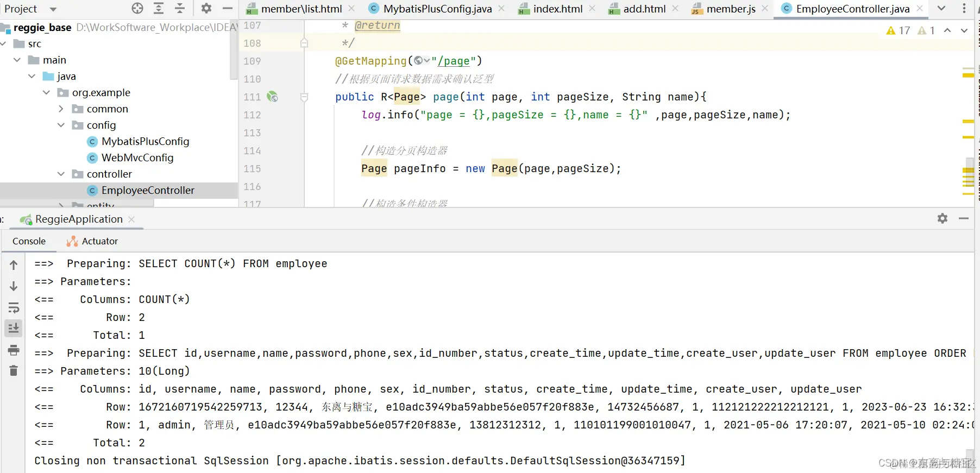Click the request mapping gutter icon on line 111
980x473 pixels.
[273, 97]
